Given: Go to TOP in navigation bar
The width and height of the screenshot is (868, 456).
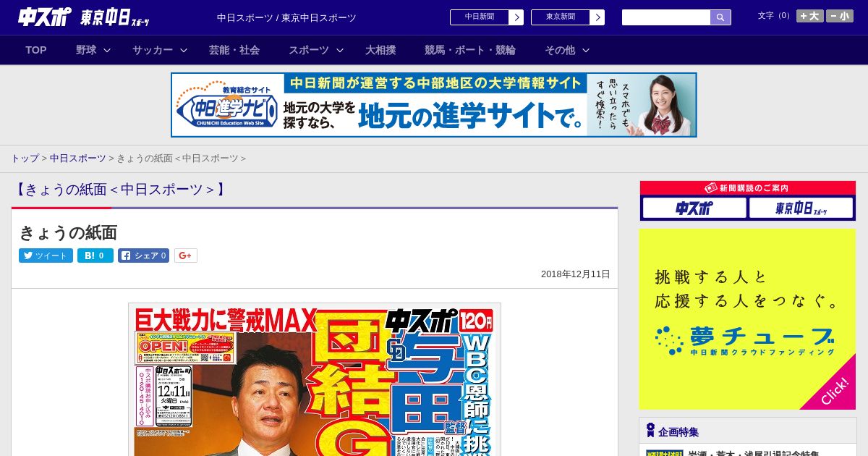Looking at the screenshot, I should coord(36,50).
